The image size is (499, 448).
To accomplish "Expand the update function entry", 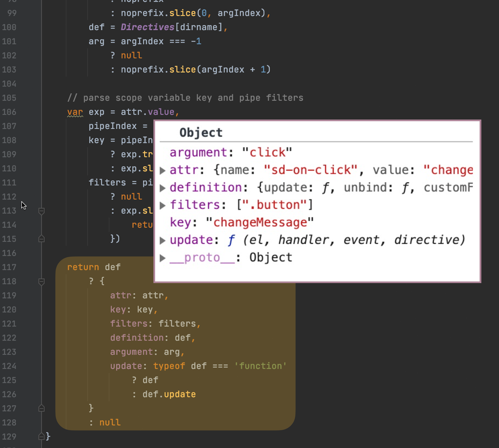I will point(162,240).
